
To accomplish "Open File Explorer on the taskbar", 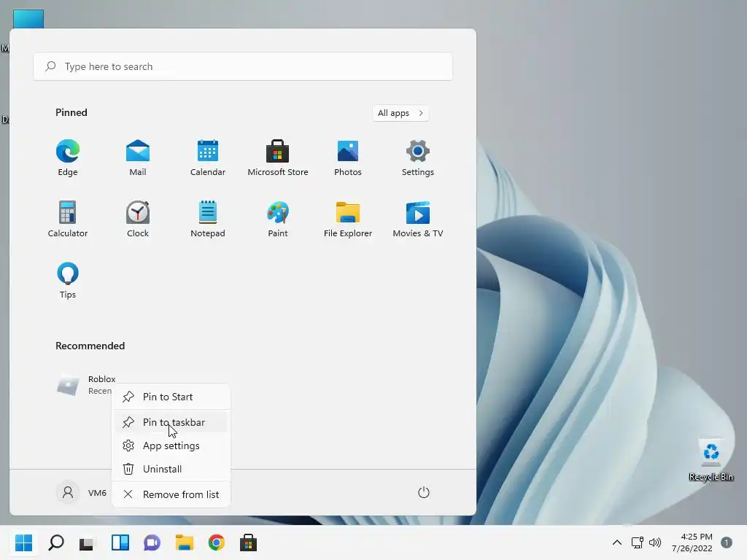I will click(x=185, y=542).
